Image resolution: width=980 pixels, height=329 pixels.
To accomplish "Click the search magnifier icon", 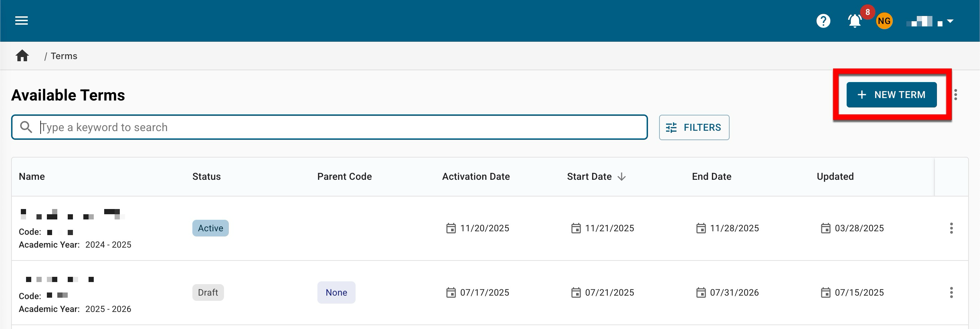I will coord(26,127).
